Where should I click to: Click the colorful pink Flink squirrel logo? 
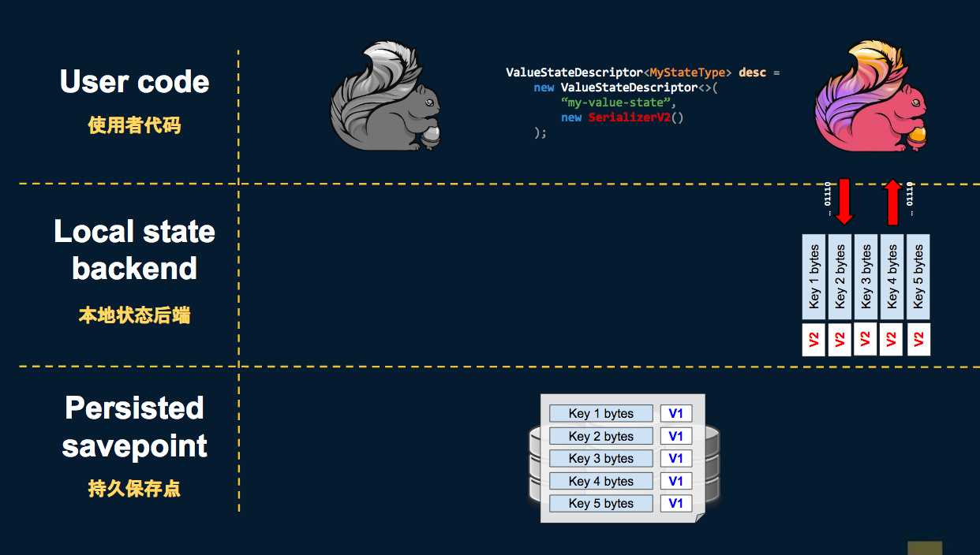click(871, 96)
